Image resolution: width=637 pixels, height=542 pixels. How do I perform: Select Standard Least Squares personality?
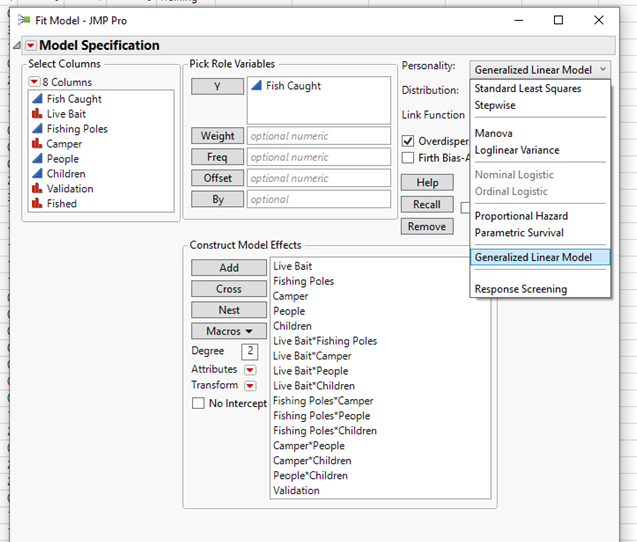point(527,89)
